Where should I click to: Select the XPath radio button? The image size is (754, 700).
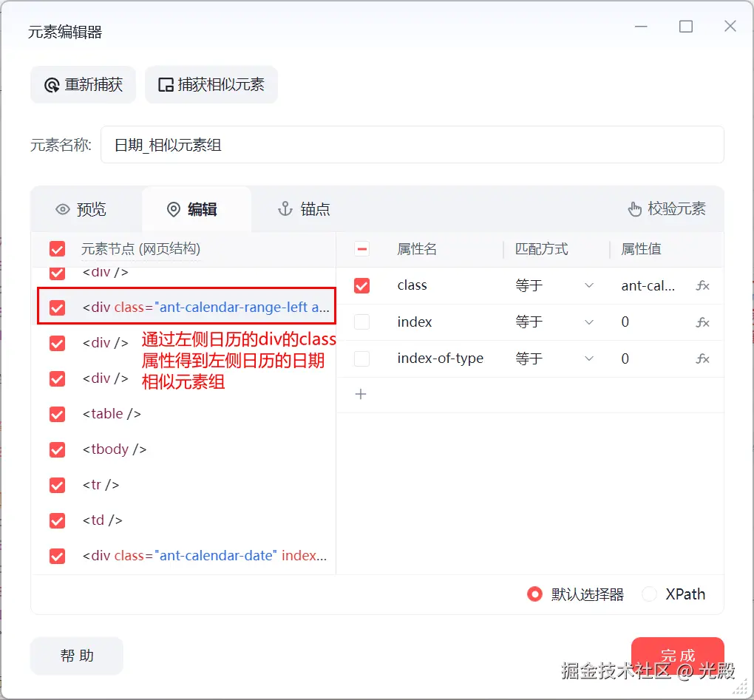[649, 594]
